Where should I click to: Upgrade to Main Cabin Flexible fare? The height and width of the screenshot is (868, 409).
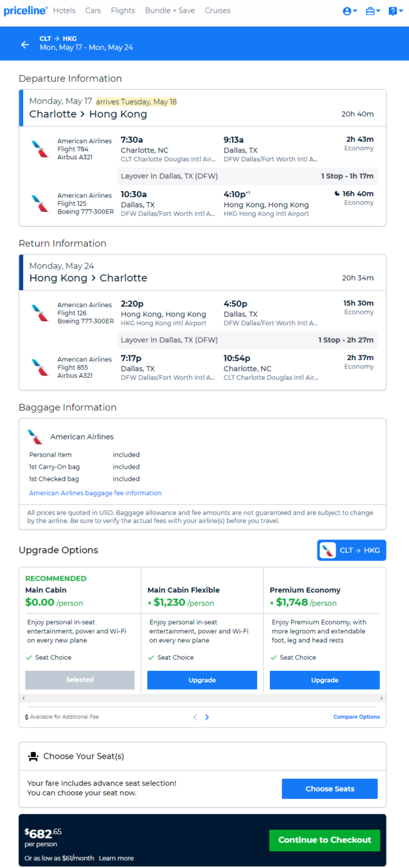pyautogui.click(x=202, y=680)
